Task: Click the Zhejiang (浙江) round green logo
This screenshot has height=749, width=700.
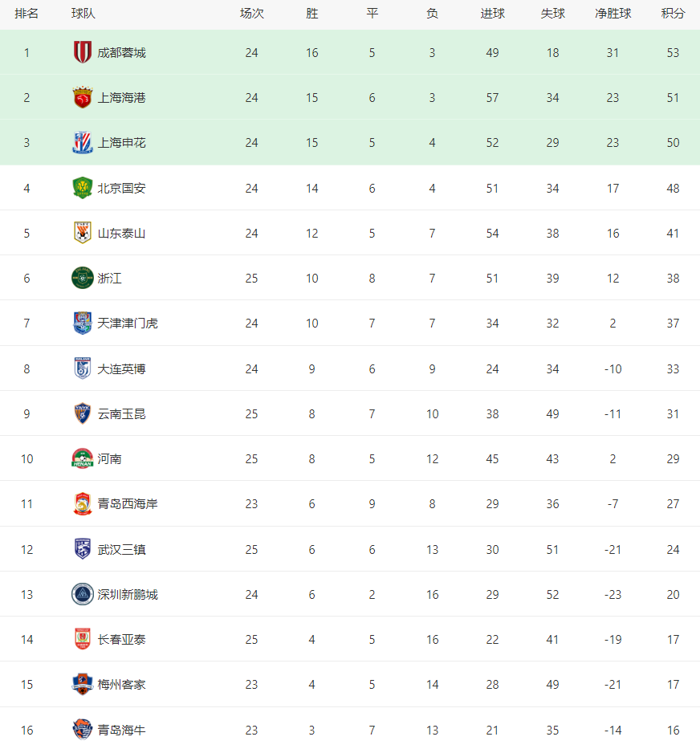Action: 83,279
